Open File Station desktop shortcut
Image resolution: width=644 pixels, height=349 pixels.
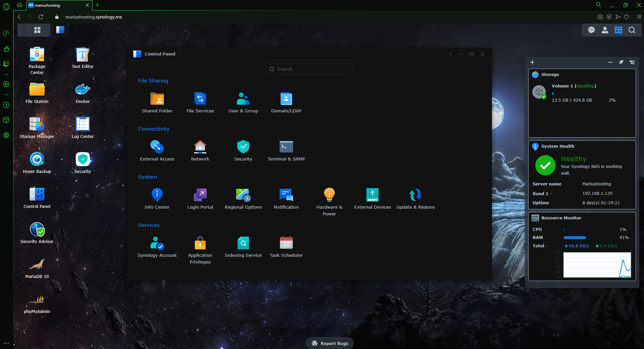click(37, 93)
